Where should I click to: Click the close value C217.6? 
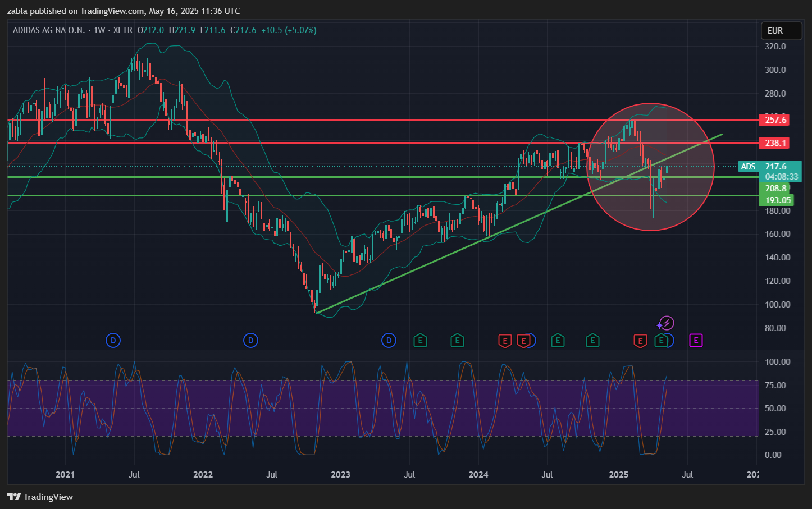pyautogui.click(x=243, y=30)
